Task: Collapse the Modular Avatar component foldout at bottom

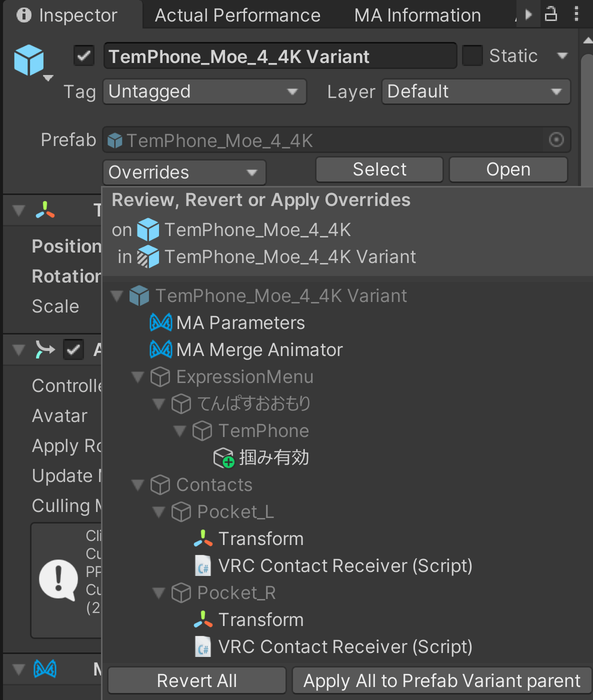Action: coord(19,669)
